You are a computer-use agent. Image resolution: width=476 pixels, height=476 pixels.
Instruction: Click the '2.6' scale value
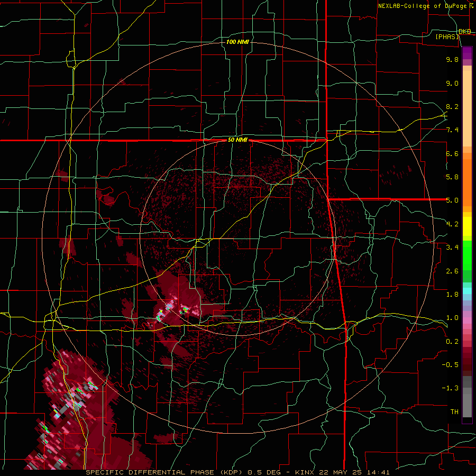tap(452, 271)
